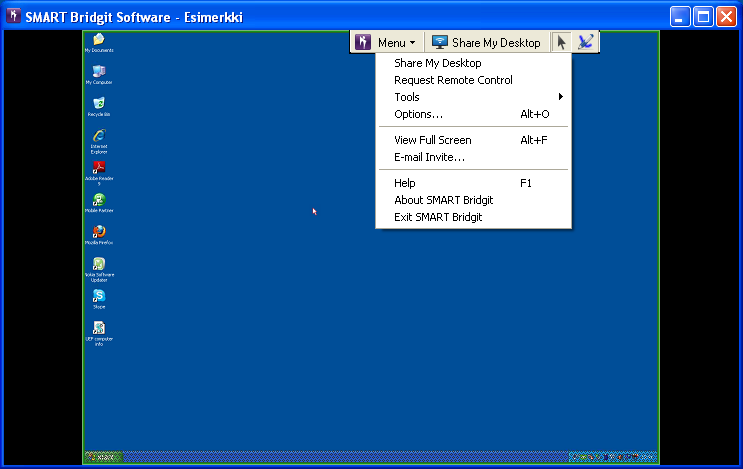
Task: Open Options... from the menu
Action: (473, 114)
